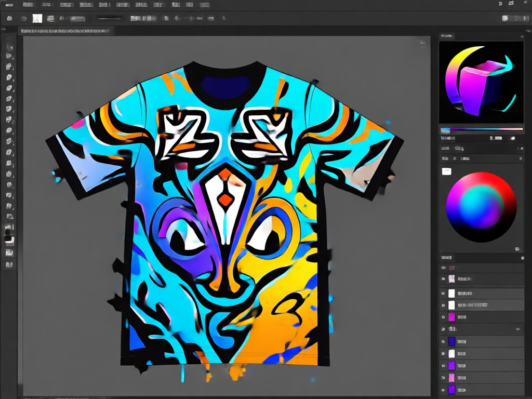532x399 pixels.
Task: Click the workspace button at the options bar's right end
Action: pyautogui.click(x=514, y=18)
